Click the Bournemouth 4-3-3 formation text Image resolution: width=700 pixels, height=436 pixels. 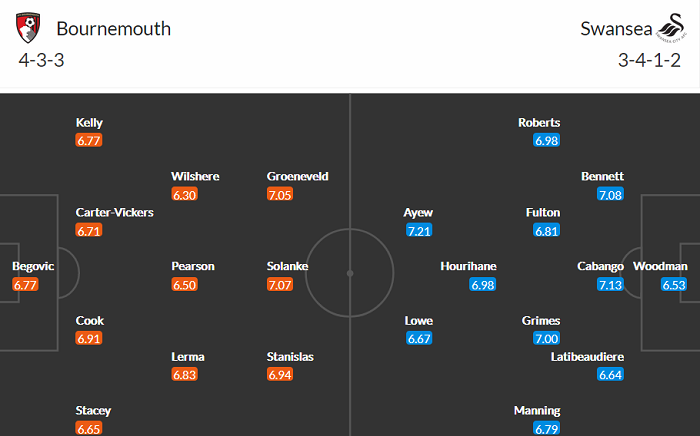[x=42, y=59]
